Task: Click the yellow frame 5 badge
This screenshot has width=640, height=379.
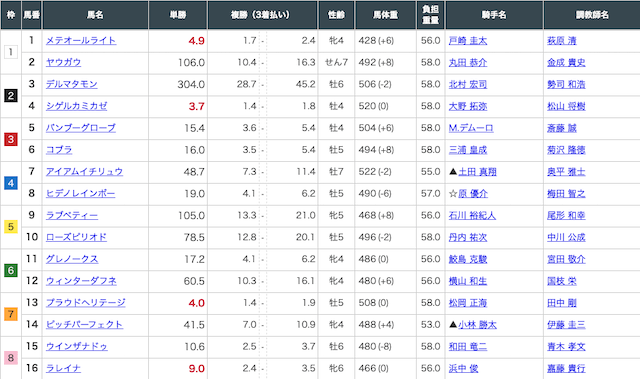Action: pos(11,227)
